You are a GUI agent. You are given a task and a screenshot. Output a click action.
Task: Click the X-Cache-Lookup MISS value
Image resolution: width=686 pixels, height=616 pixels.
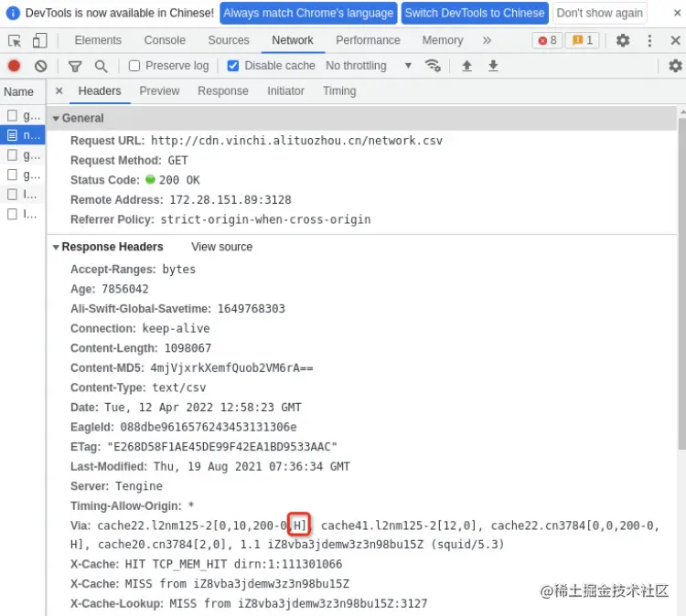[x=298, y=604]
